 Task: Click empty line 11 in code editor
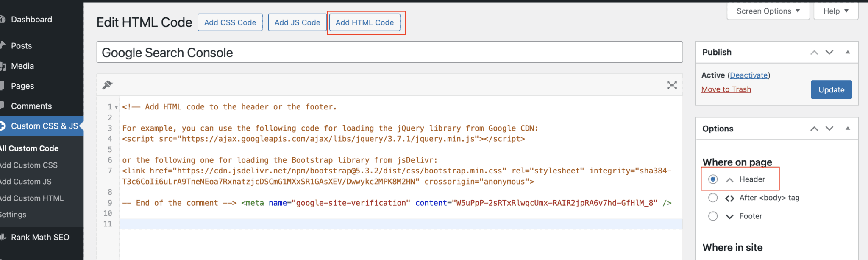401,224
